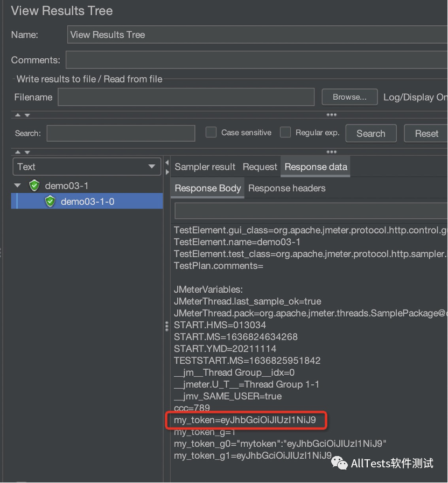Click the START.HMS=013034 line
The width and height of the screenshot is (448, 483).
(220, 325)
